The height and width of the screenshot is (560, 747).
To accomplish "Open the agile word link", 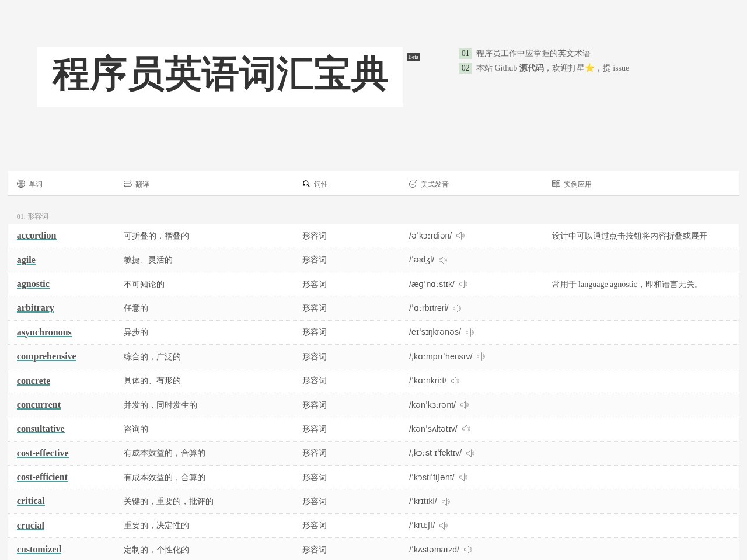I will (26, 260).
